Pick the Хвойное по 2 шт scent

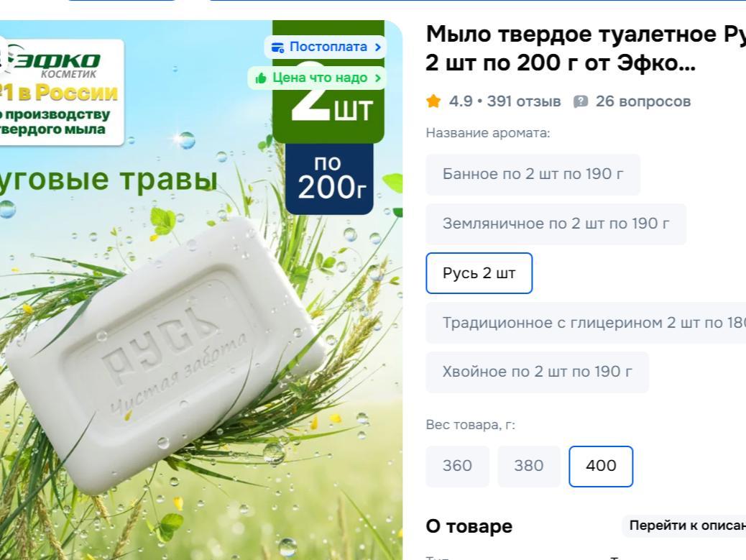coord(537,372)
